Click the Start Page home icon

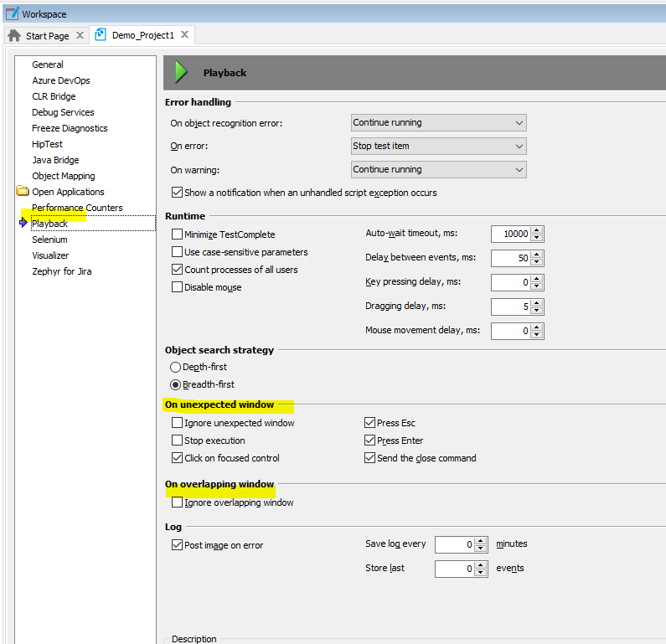[x=14, y=36]
